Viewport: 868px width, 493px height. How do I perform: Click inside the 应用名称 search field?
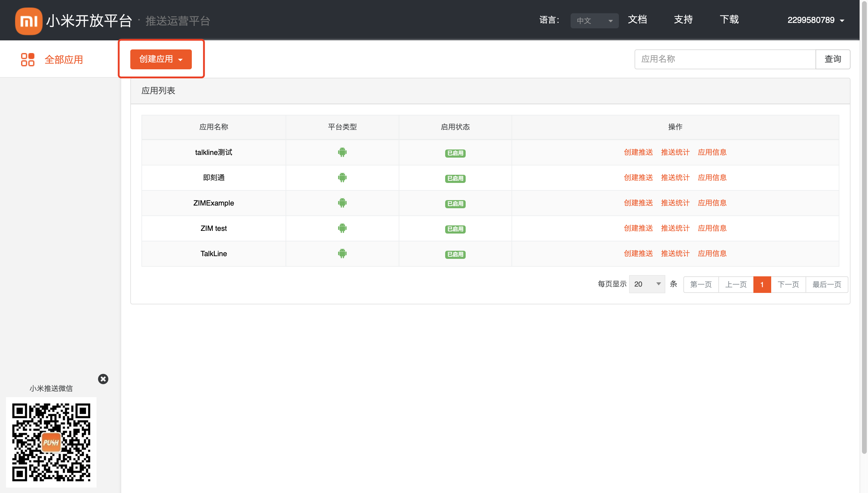click(x=725, y=59)
